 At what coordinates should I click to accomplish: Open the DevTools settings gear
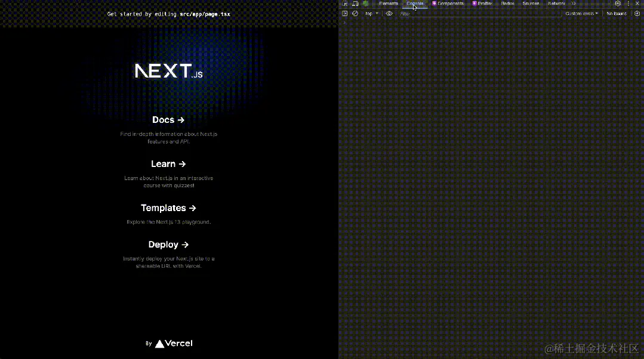(x=618, y=4)
